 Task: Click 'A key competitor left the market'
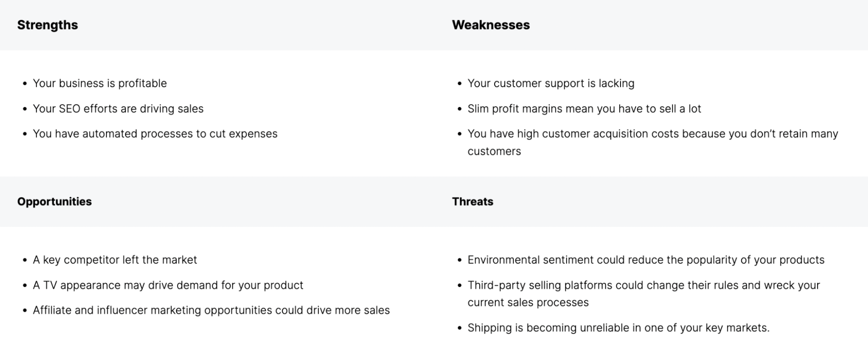coord(115,260)
